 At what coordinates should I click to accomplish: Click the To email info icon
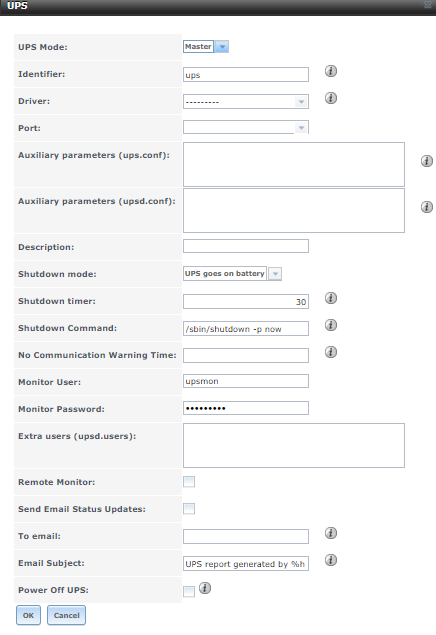tap(331, 533)
